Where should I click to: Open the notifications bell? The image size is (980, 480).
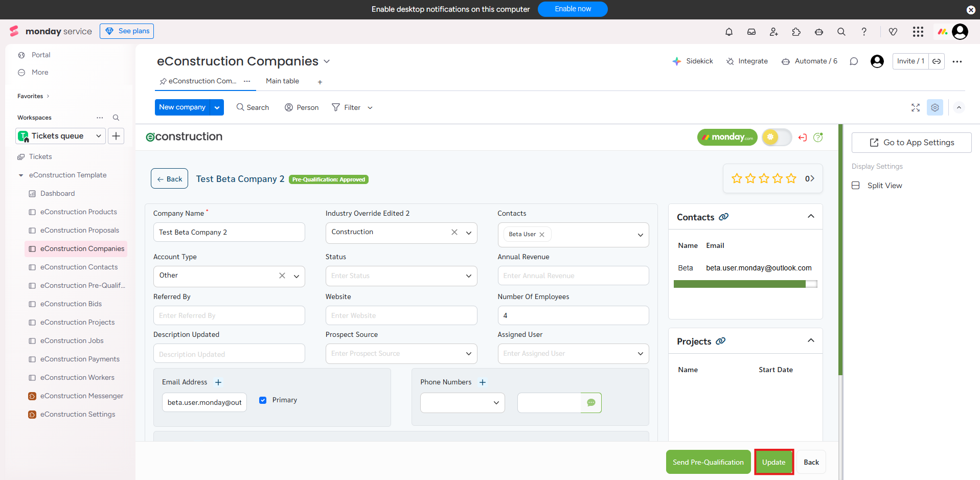coord(728,32)
